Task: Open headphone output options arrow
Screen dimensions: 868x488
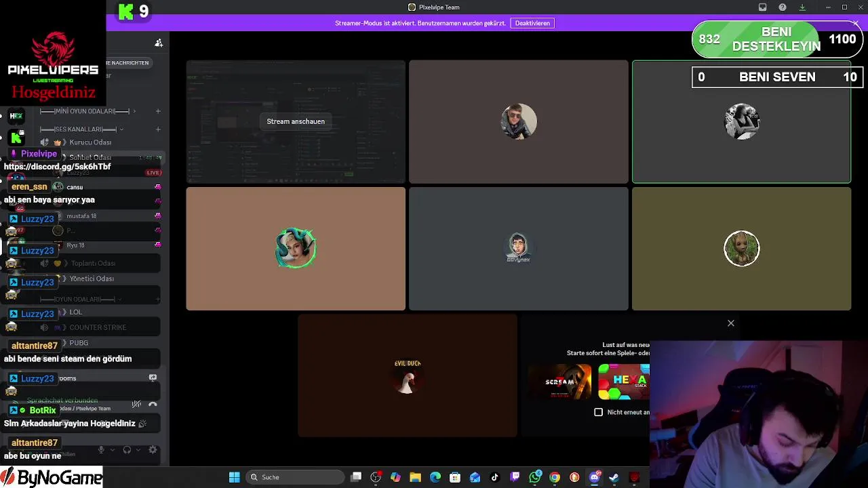Action: pos(138,449)
